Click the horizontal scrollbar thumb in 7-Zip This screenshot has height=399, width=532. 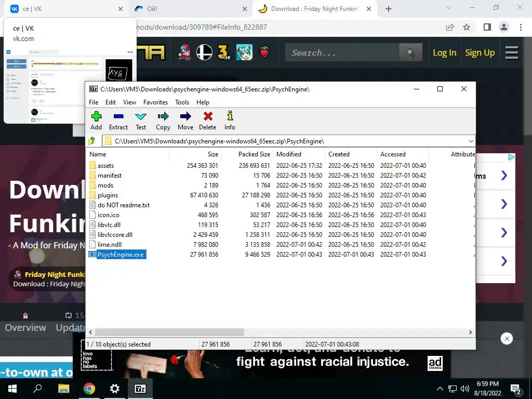pyautogui.click(x=169, y=332)
